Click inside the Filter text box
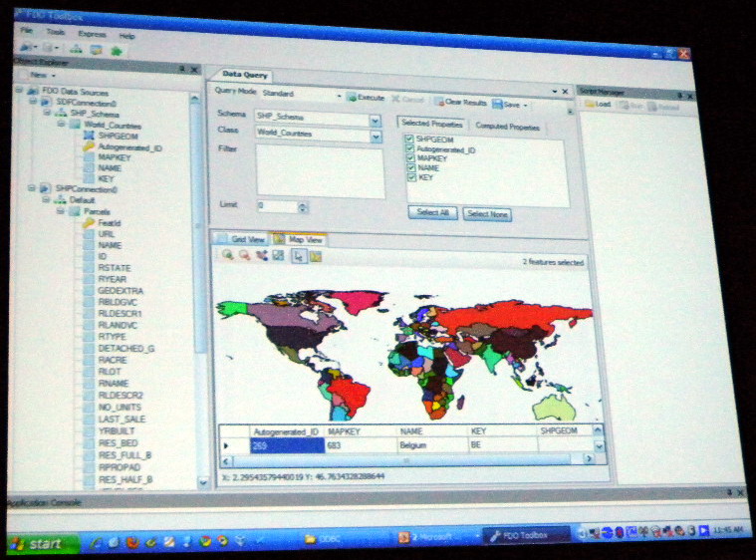 pos(306,169)
